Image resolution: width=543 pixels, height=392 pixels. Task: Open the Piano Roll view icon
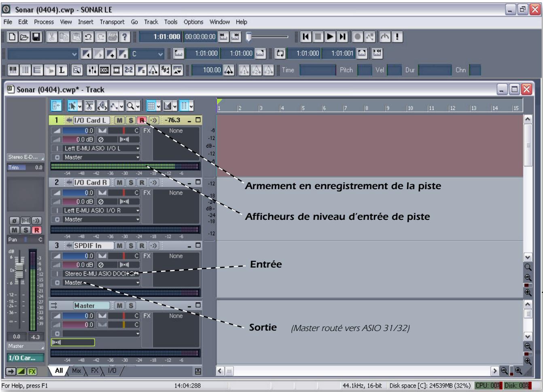click(13, 70)
